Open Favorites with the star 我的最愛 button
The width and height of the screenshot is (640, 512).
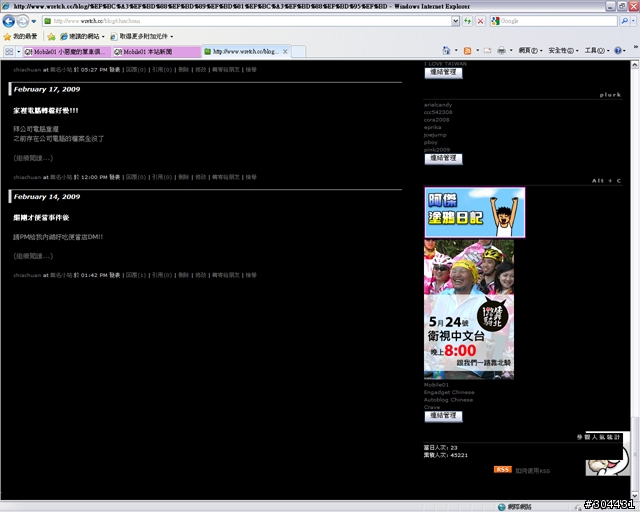[20, 36]
